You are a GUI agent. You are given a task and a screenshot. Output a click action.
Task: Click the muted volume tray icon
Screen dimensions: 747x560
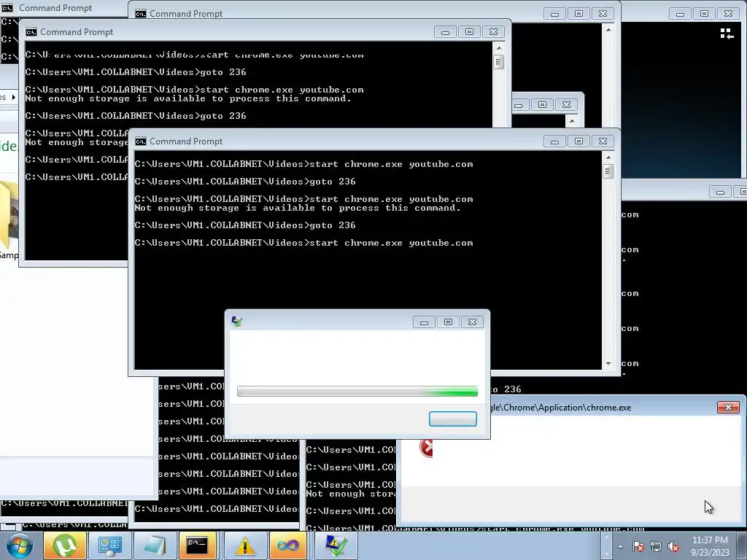click(x=673, y=546)
